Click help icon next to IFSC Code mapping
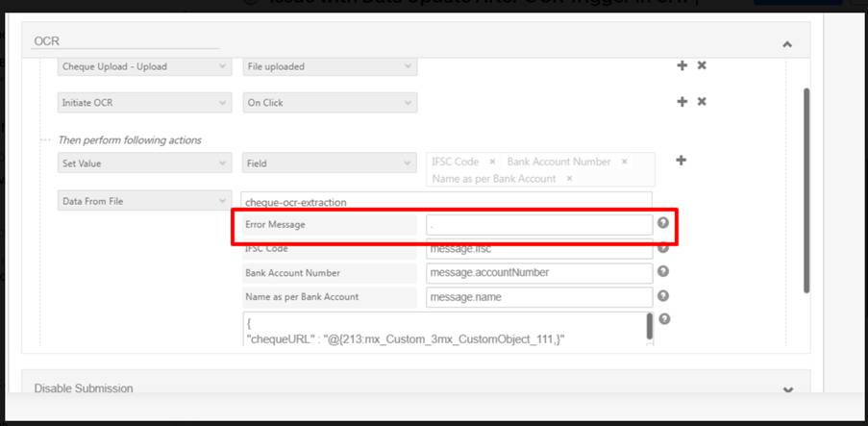 (x=663, y=248)
